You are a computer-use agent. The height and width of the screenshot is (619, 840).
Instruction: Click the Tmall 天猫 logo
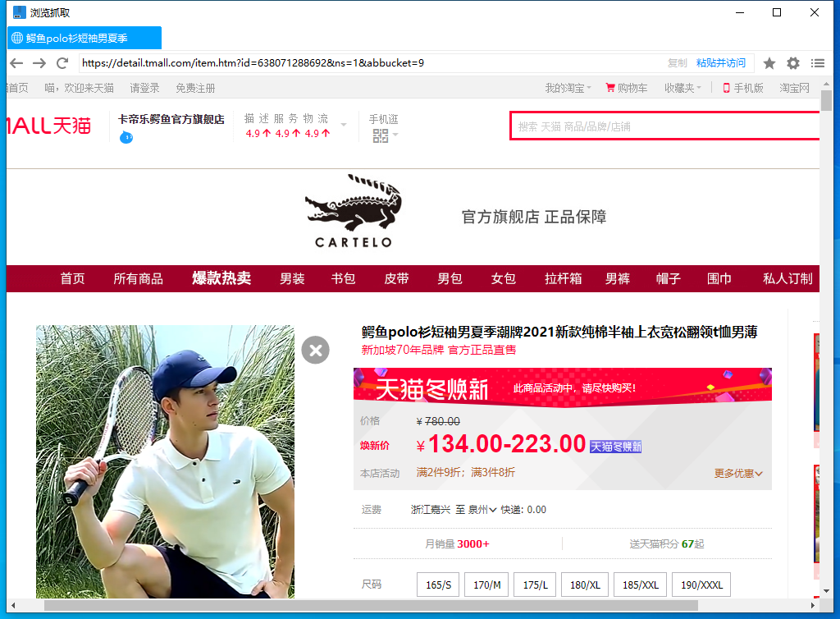(x=48, y=126)
